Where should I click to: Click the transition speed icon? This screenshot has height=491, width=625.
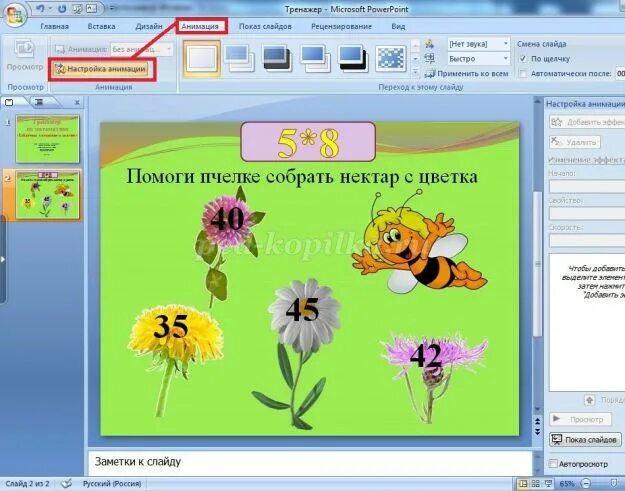(x=429, y=59)
